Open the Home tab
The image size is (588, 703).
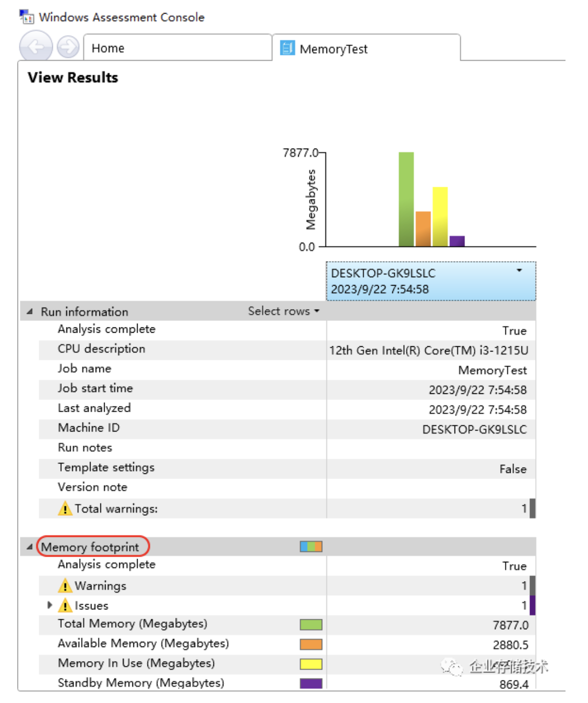(x=177, y=48)
